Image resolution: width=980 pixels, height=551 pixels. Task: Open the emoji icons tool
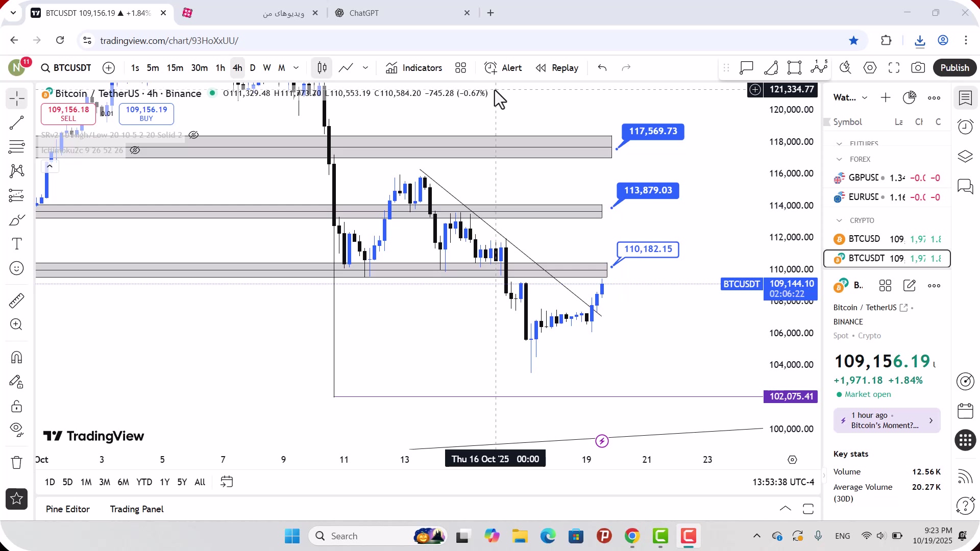click(x=17, y=268)
